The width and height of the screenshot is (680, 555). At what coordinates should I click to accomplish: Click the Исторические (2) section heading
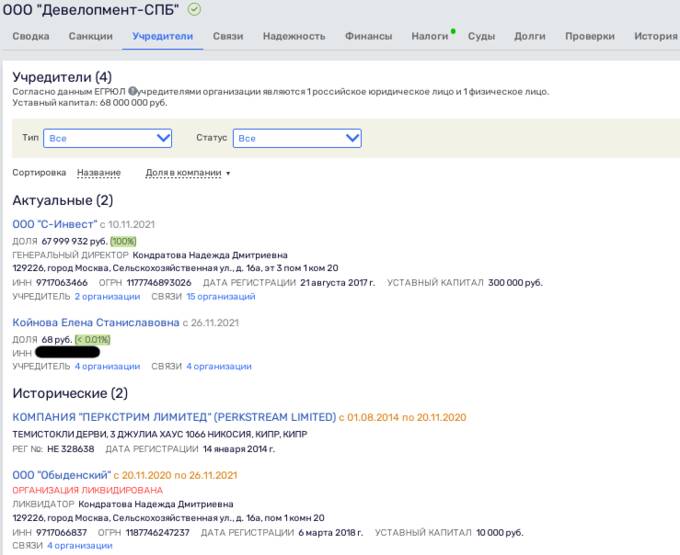point(70,393)
